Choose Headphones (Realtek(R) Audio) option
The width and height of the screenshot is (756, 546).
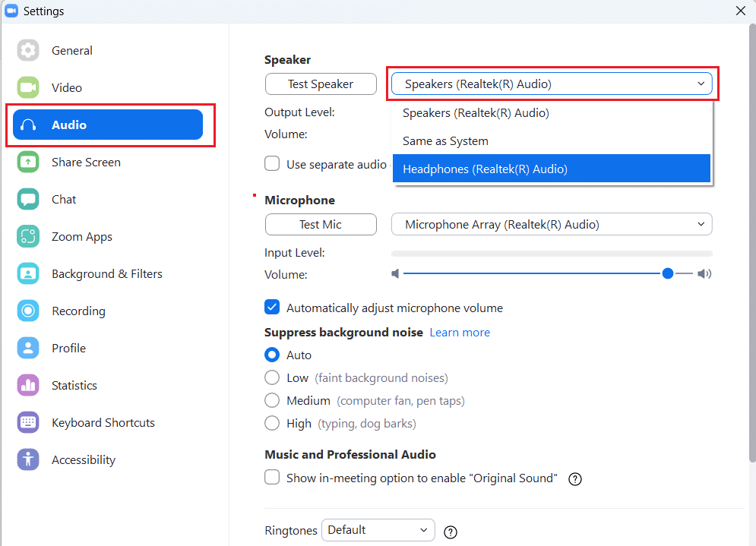552,169
